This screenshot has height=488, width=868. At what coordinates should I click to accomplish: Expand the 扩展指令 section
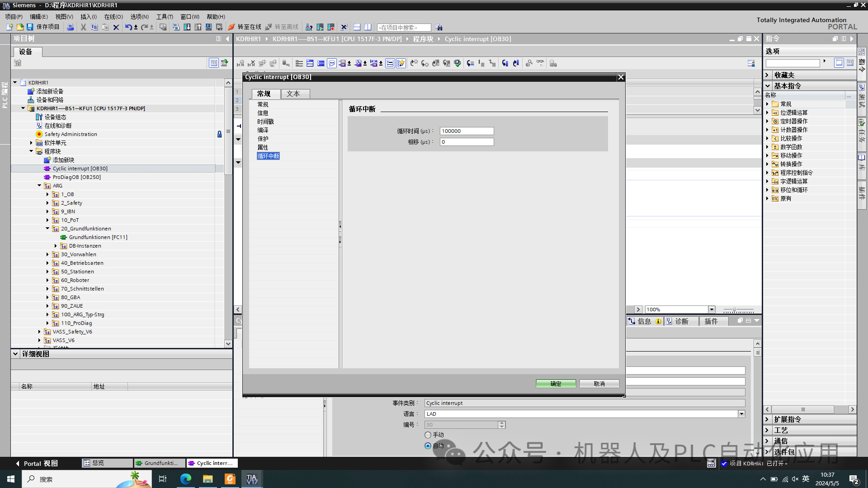pyautogui.click(x=767, y=419)
